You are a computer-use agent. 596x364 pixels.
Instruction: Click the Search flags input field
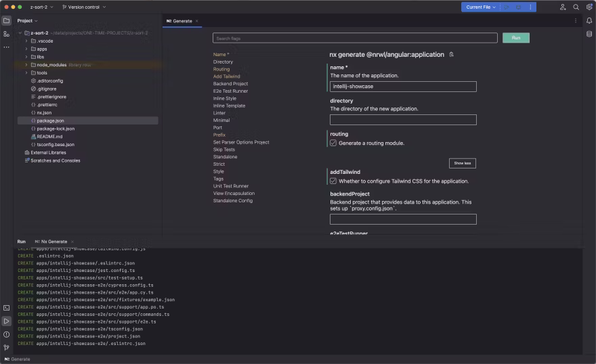355,38
